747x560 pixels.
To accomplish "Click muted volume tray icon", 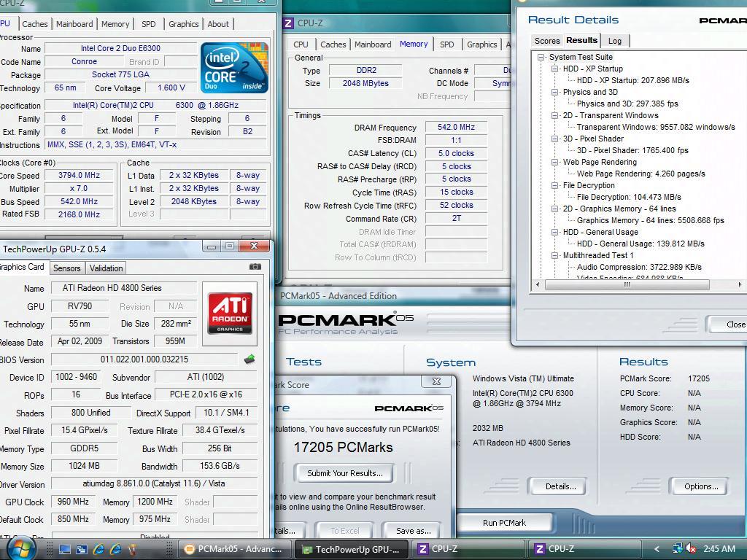I will pos(690,549).
